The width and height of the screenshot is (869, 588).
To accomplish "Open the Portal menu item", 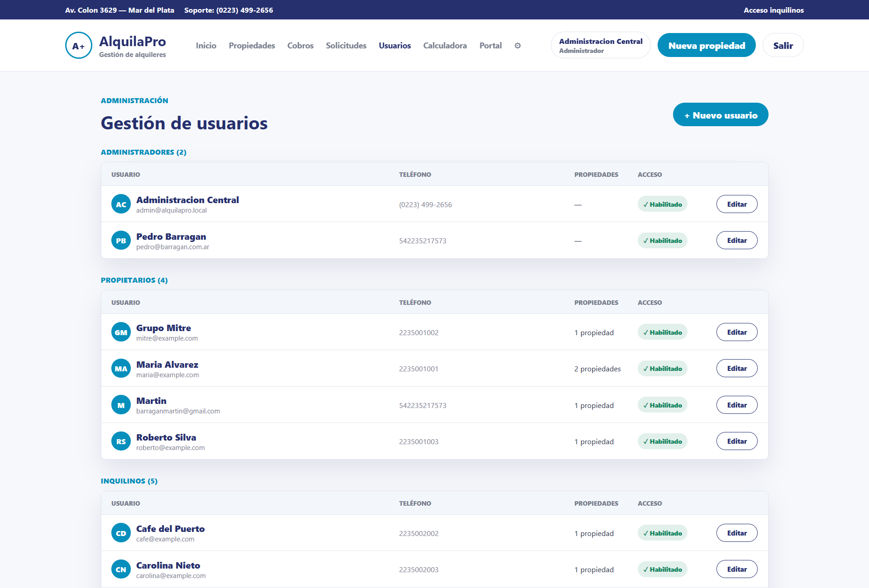I will [x=491, y=46].
